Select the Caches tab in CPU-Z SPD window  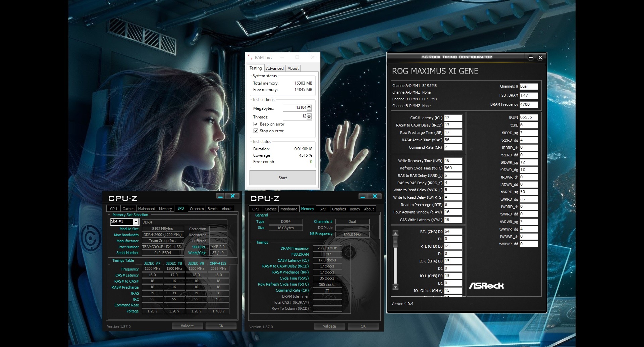[x=128, y=209]
